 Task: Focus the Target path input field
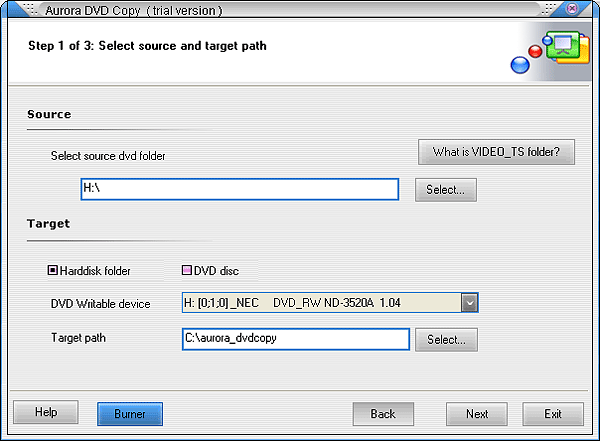(295, 340)
